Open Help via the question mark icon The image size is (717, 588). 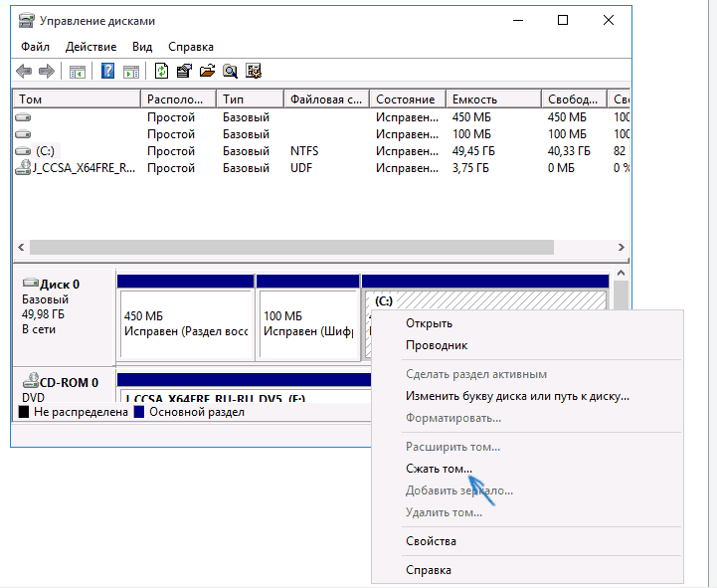[107, 71]
